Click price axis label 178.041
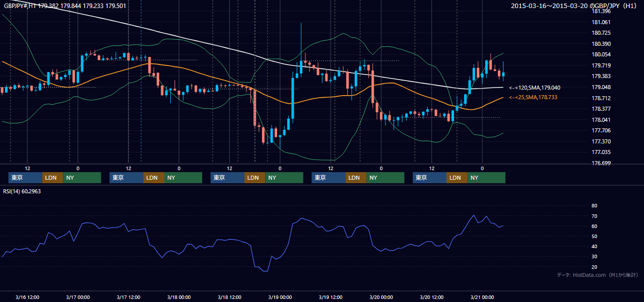Image resolution: width=644 pixels, height=302 pixels. 601,120
